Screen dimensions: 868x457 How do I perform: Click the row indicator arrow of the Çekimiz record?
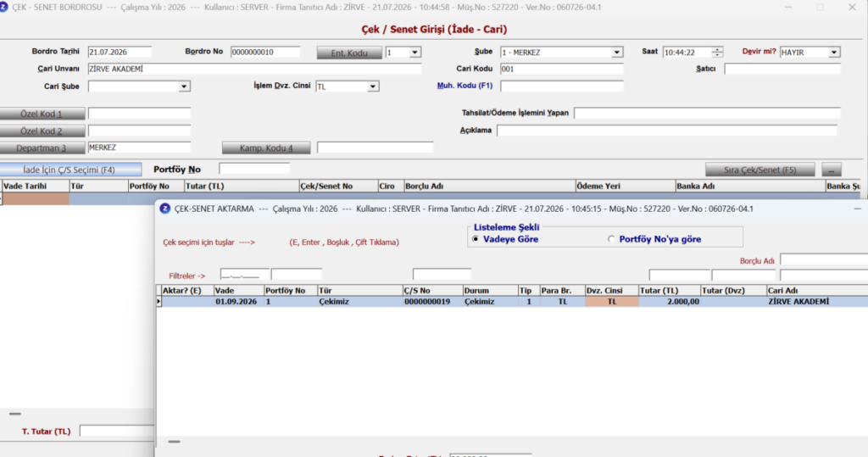click(x=159, y=301)
